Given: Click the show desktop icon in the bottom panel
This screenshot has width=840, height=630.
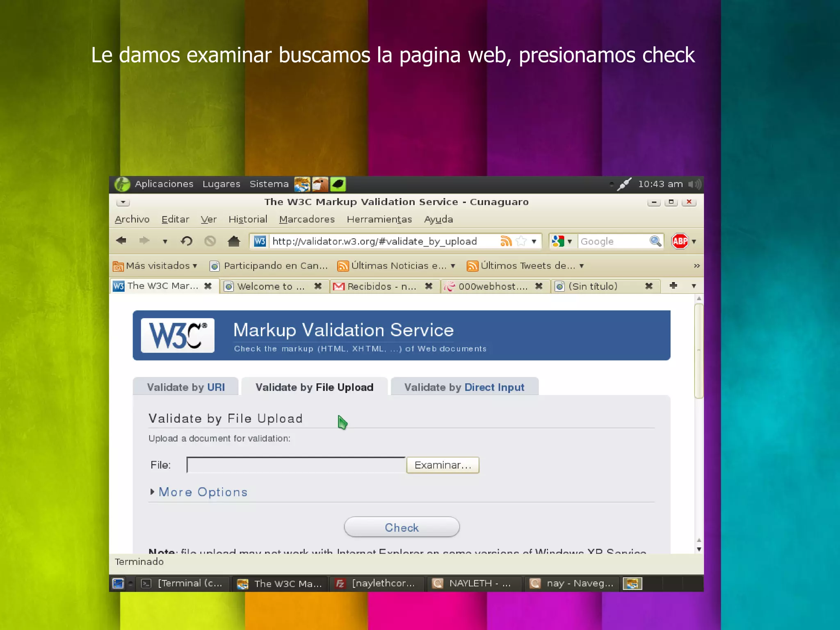Looking at the screenshot, I should [118, 583].
